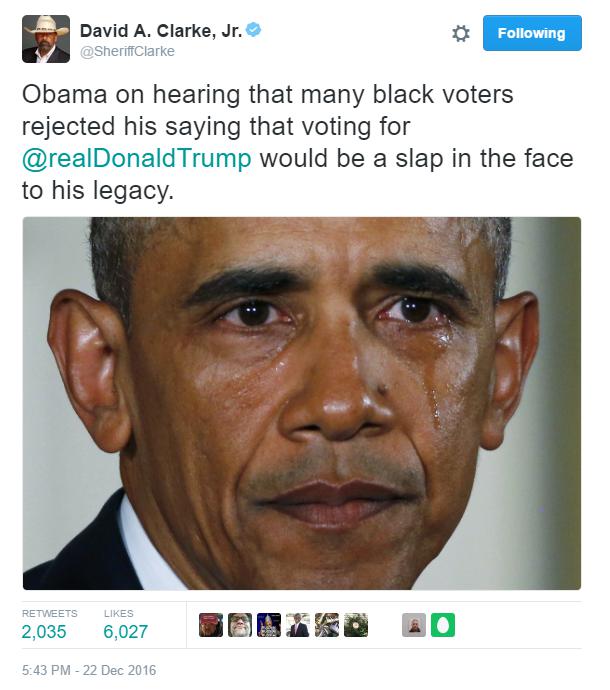Open liker avatar of bearded man with glasses
The image size is (610, 690).
[240, 625]
